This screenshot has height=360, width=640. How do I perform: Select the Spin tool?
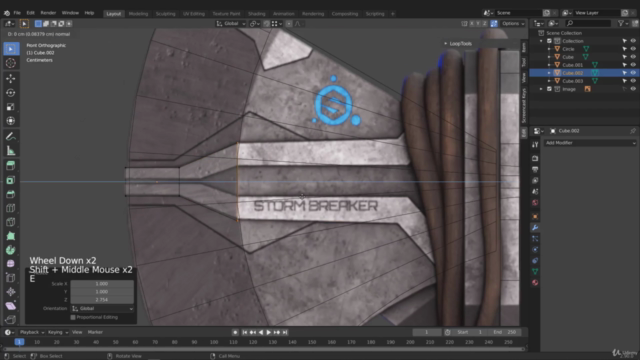(11, 250)
